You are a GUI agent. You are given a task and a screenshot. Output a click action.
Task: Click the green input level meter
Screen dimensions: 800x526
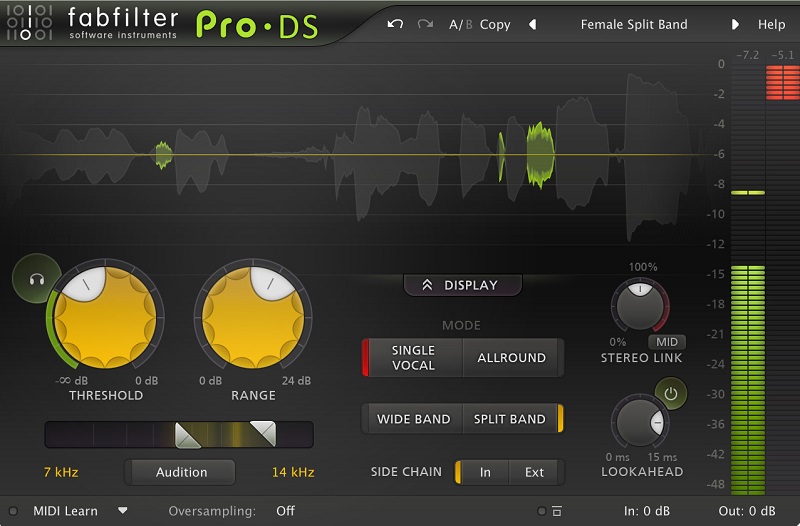pyautogui.click(x=748, y=380)
